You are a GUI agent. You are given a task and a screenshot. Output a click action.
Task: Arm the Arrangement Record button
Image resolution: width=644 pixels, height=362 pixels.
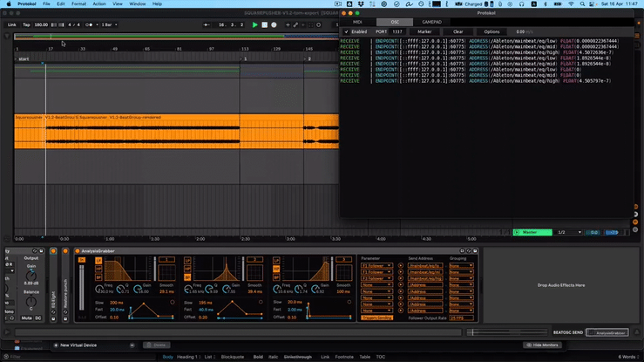click(274, 24)
